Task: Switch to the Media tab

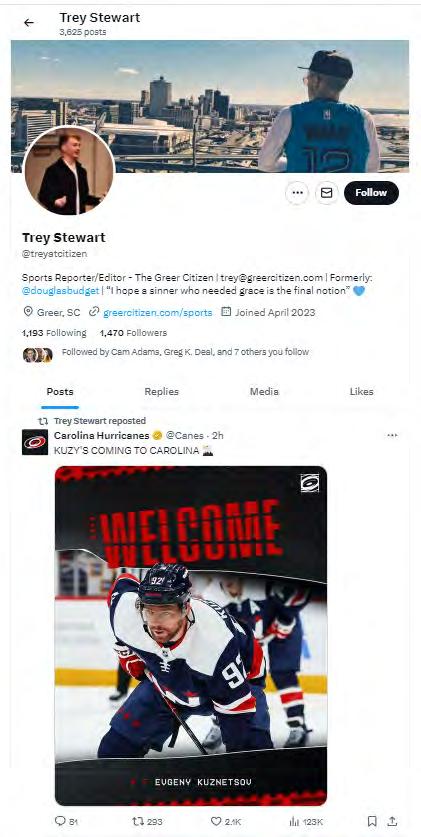Action: click(x=264, y=392)
